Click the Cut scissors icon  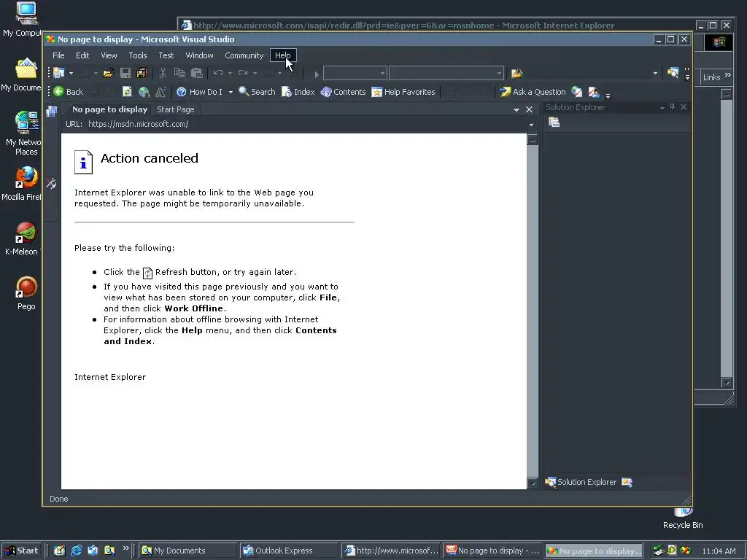click(x=163, y=73)
